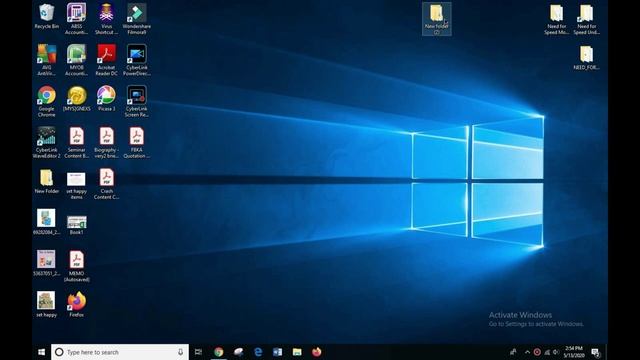Select the NEED_FOR... folder icon
The width and height of the screenshot is (640, 360).
pos(587,58)
